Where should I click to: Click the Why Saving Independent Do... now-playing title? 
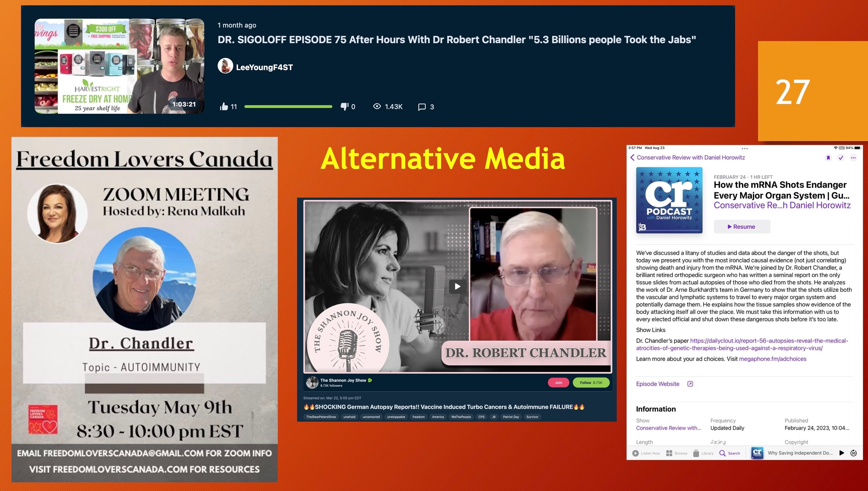pyautogui.click(x=800, y=453)
